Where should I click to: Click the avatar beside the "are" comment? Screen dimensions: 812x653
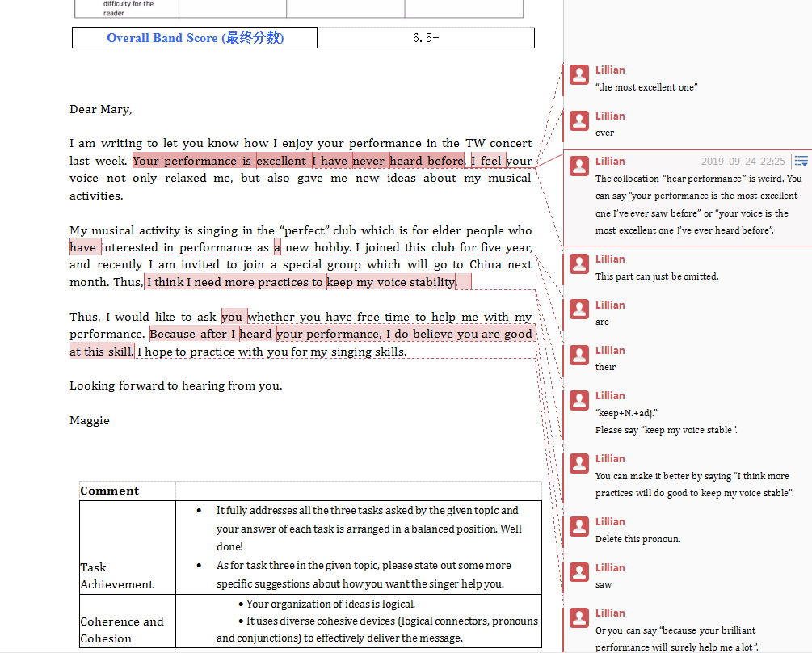coord(579,310)
